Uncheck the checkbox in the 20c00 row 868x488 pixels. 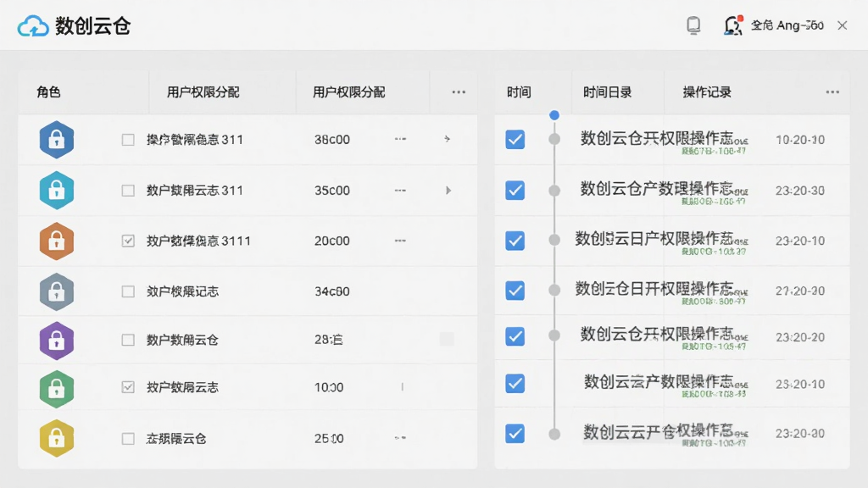tap(128, 241)
